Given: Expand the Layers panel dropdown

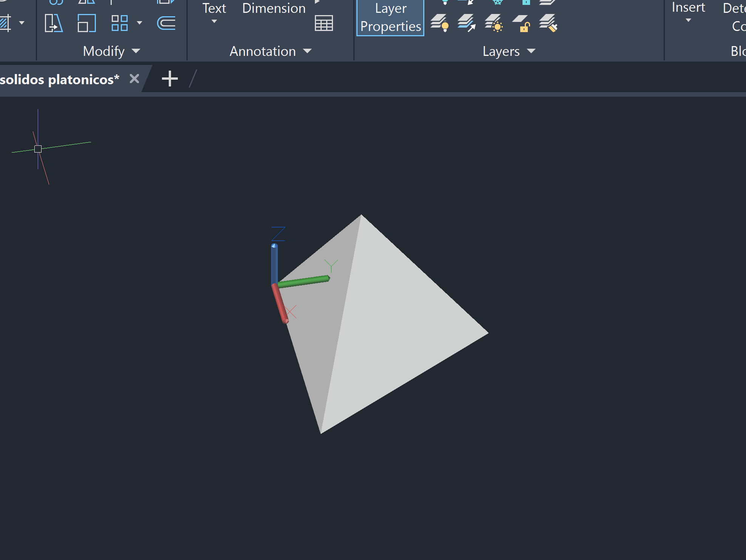Looking at the screenshot, I should (531, 51).
